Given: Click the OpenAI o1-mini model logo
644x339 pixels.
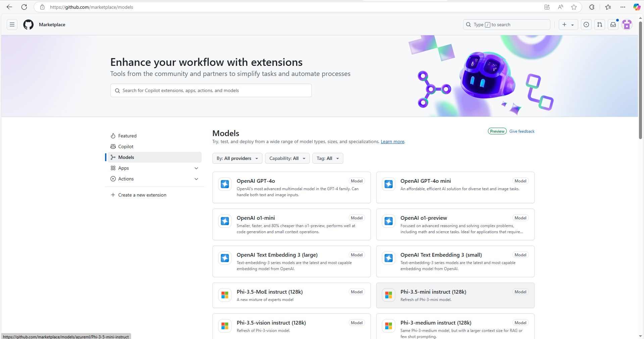Looking at the screenshot, I should point(225,221).
